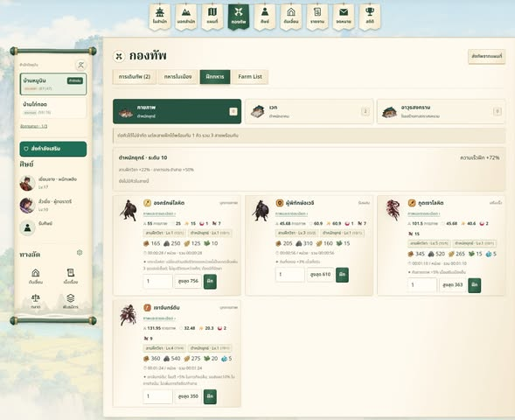
Task: Select village บ้านหมูบิน in sidebar
Action: (x=53, y=84)
